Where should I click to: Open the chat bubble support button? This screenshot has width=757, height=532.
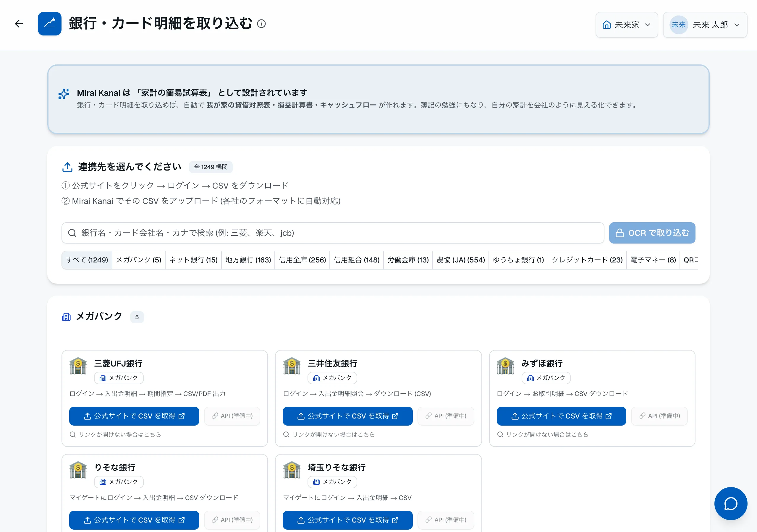pos(731,503)
